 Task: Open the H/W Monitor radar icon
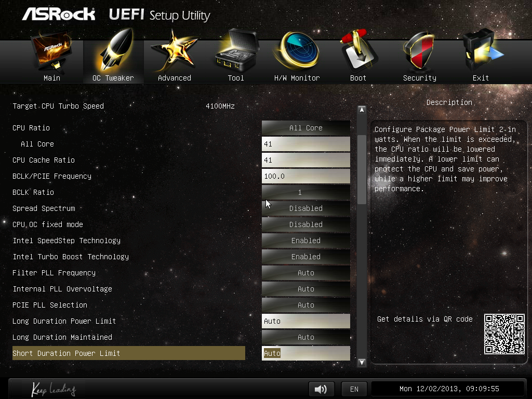[297, 52]
